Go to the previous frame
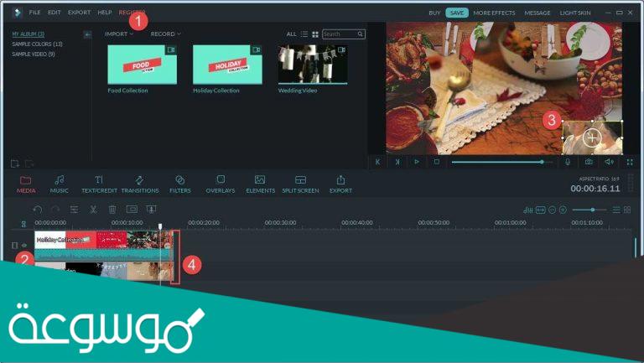 [377, 162]
